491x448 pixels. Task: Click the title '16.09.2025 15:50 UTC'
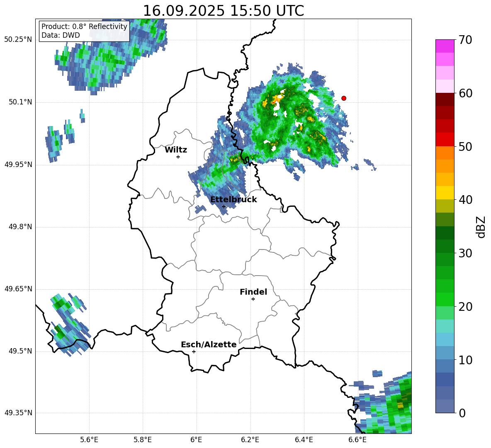[x=224, y=11]
